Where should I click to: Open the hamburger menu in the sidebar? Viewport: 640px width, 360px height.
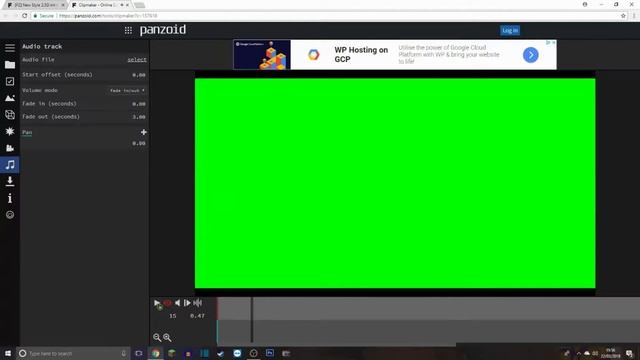tap(10, 48)
